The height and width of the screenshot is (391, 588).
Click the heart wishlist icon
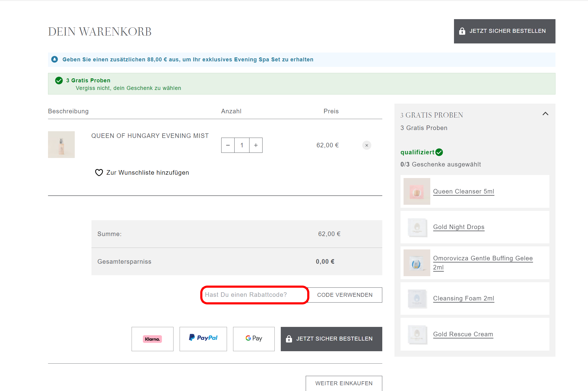(x=99, y=173)
